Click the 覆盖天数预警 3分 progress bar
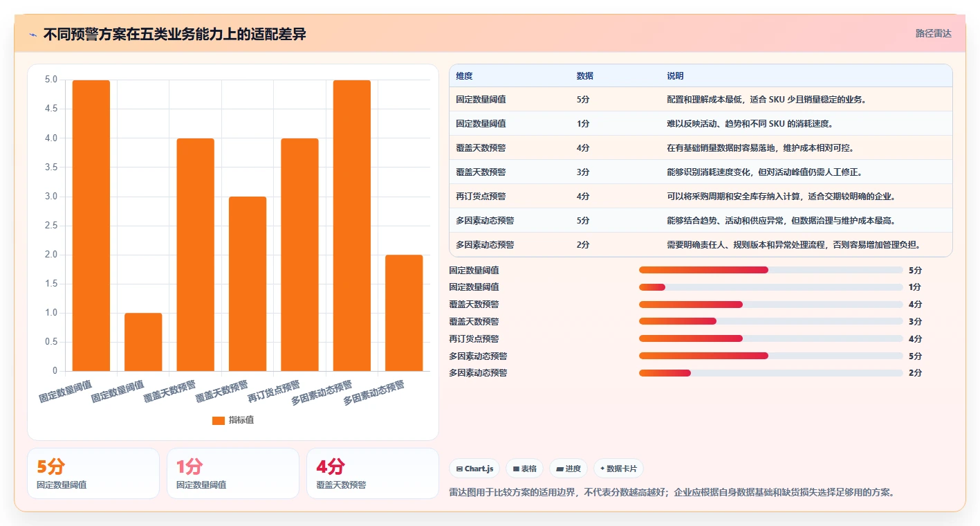Image resolution: width=980 pixels, height=526 pixels. coord(770,321)
